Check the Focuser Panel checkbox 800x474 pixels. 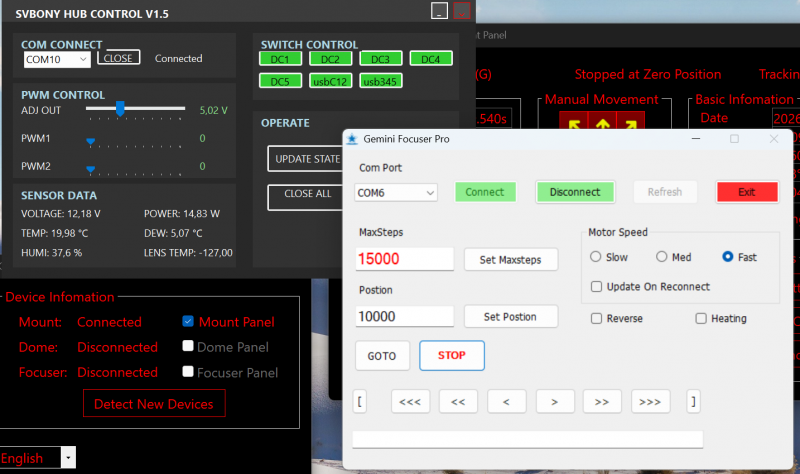188,371
